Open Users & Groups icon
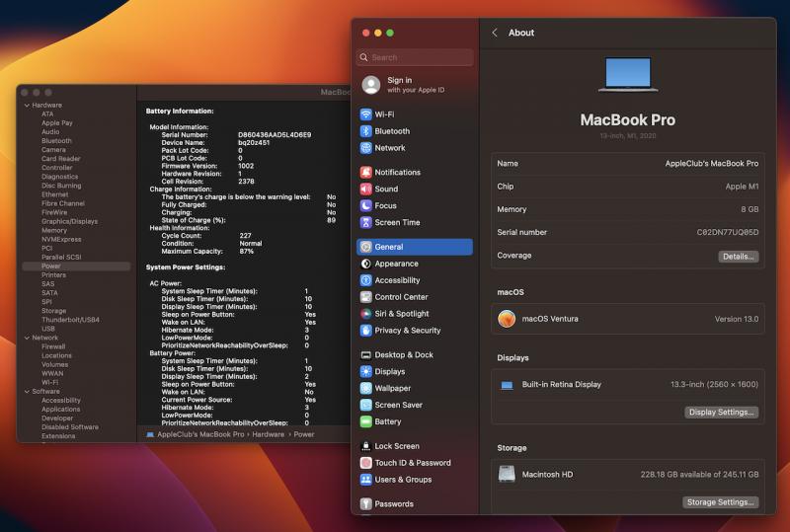 coord(365,479)
